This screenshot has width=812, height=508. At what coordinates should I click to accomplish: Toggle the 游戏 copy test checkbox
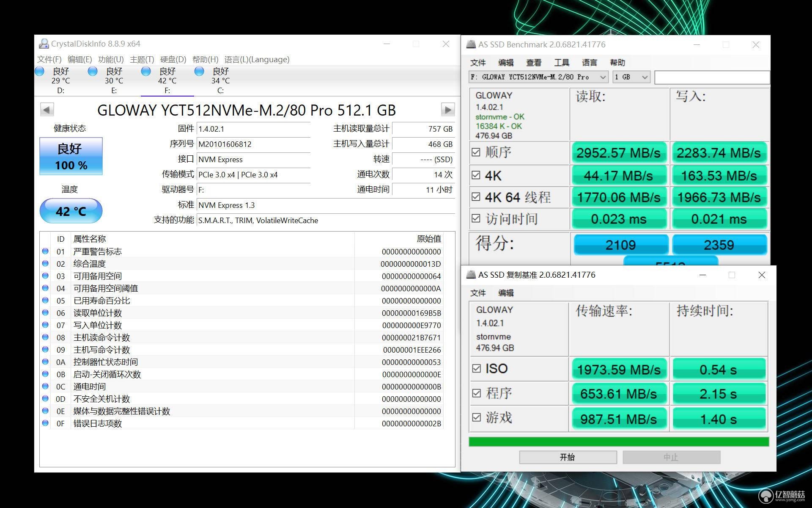pos(477,417)
